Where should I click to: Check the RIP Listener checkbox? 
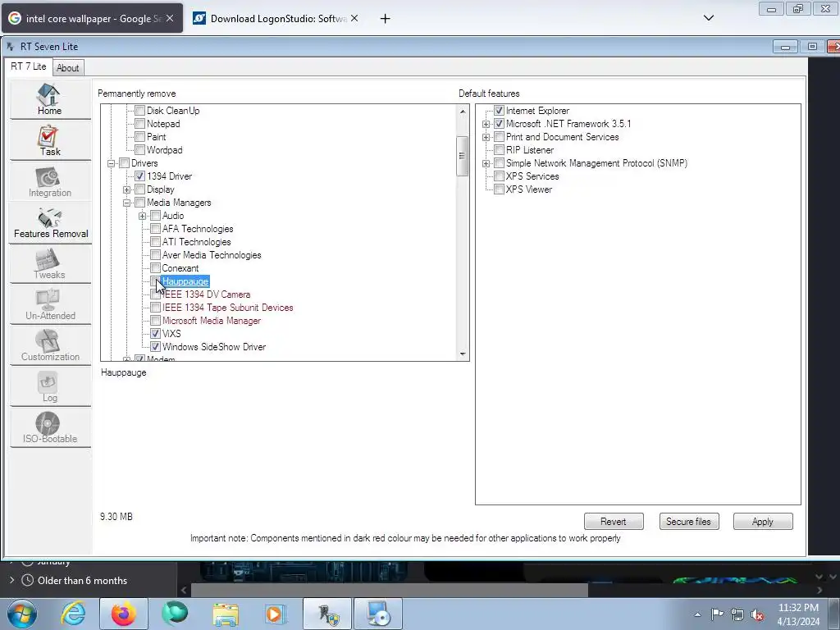click(499, 150)
